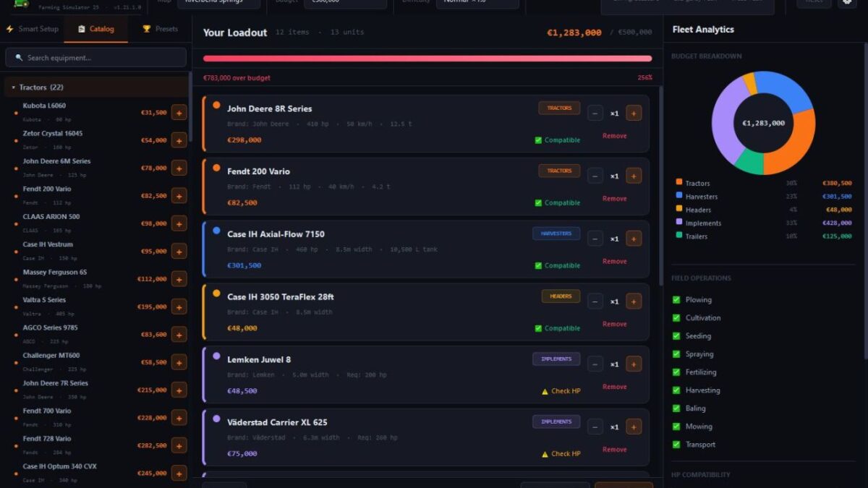Click the HEADERS tag on TeraFlex card
Image resolution: width=868 pixels, height=488 pixels.
point(561,296)
